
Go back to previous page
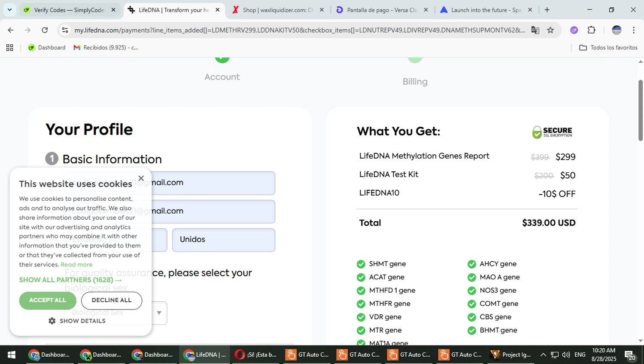[11, 30]
